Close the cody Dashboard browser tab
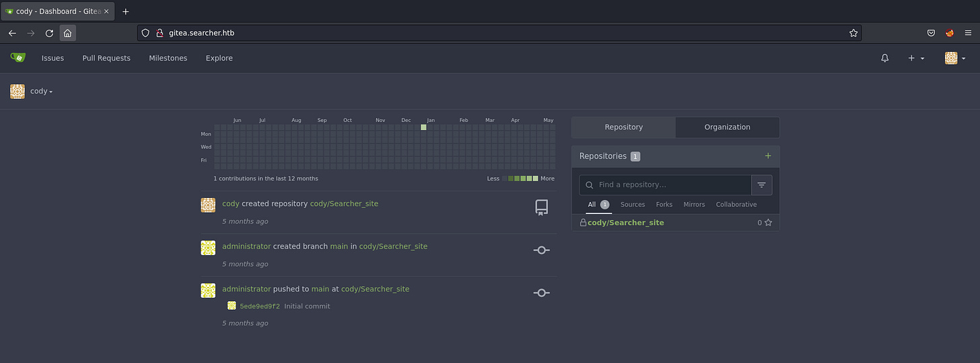The width and height of the screenshot is (980, 363). [x=106, y=11]
